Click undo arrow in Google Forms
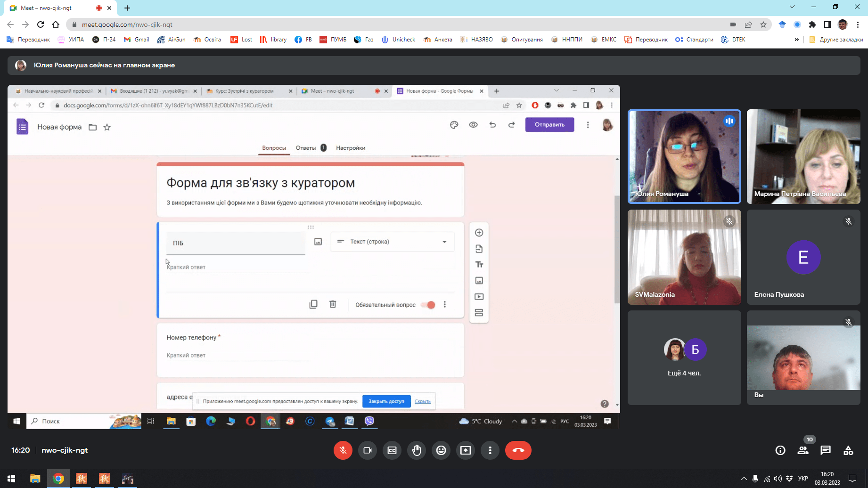 click(x=492, y=125)
